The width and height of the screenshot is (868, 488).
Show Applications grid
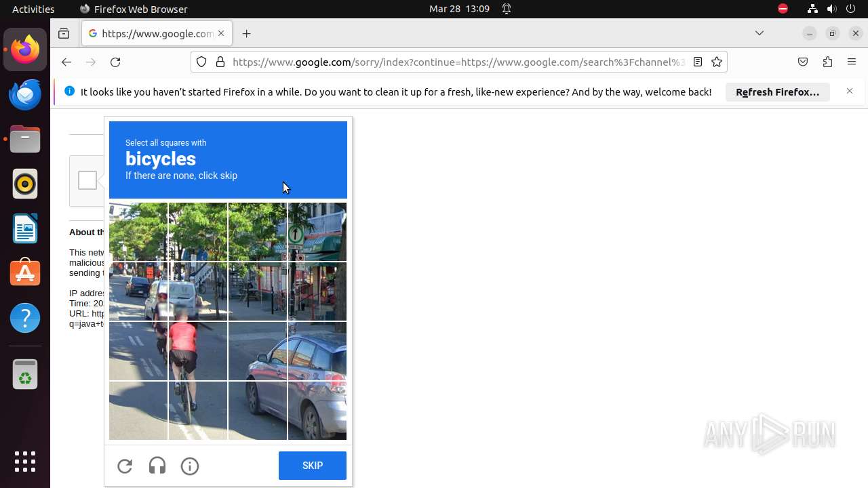[x=25, y=462]
